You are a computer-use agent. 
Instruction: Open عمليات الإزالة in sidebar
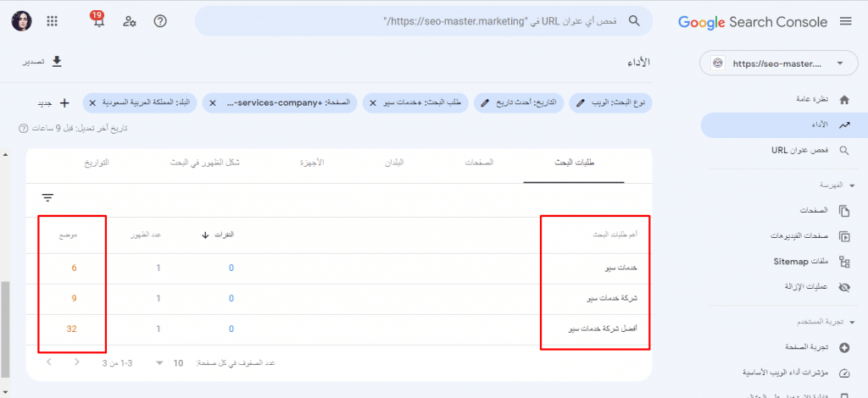(x=807, y=287)
